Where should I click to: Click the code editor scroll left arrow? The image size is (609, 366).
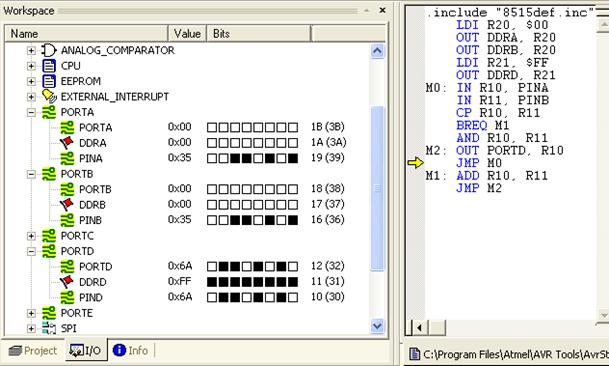point(419,328)
